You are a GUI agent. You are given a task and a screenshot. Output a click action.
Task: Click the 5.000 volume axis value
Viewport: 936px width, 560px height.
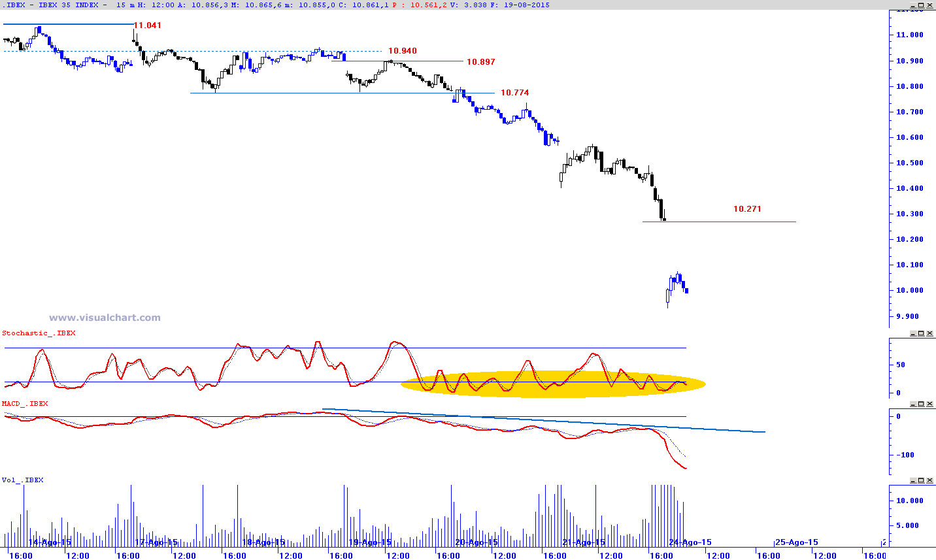[x=908, y=525]
